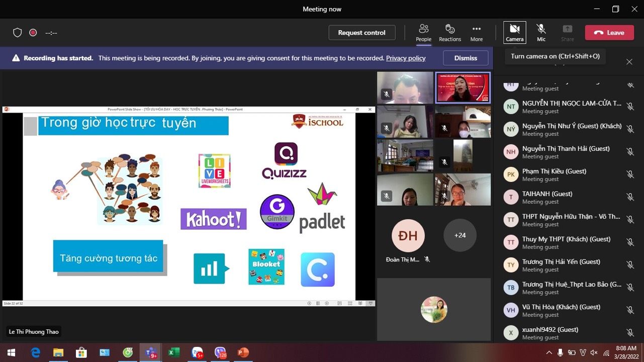Click the Share content button
The image size is (644, 362).
[567, 33]
